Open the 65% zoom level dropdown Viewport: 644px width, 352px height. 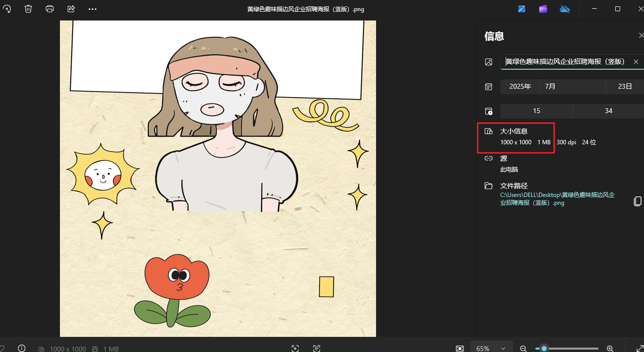492,349
